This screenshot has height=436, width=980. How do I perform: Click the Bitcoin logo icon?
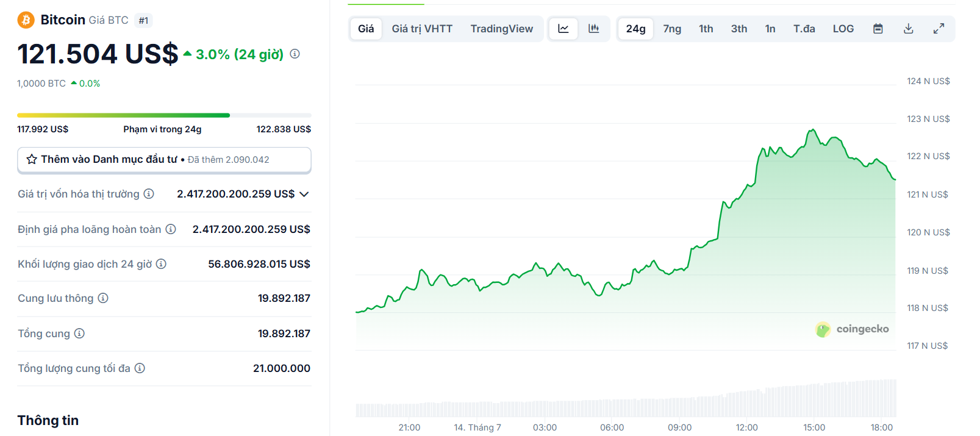tap(26, 20)
